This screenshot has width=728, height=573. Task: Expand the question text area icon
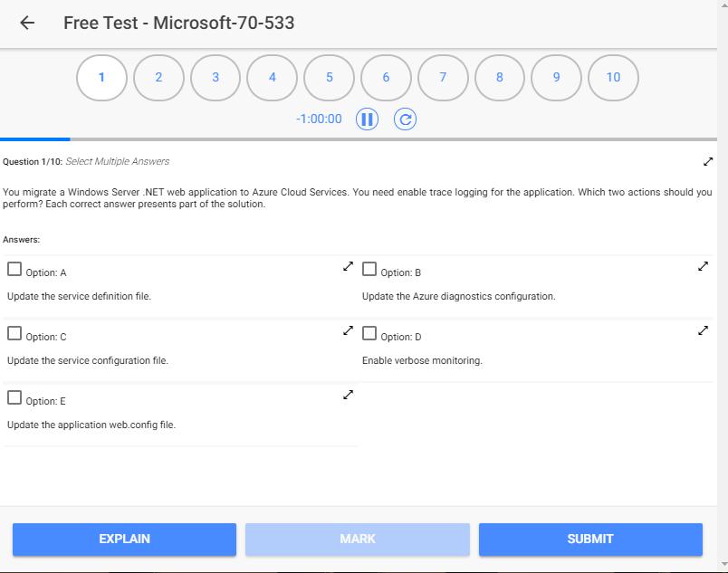[x=708, y=162]
